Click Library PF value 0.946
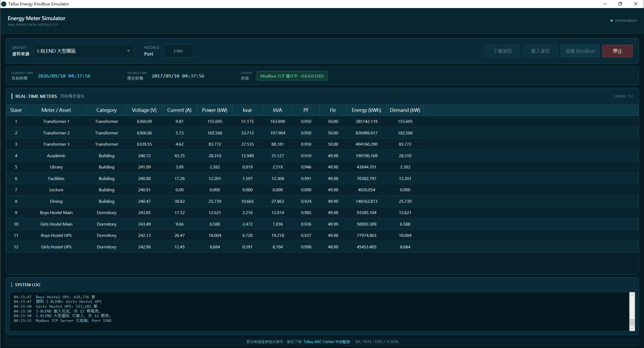The image size is (644, 348). click(306, 167)
